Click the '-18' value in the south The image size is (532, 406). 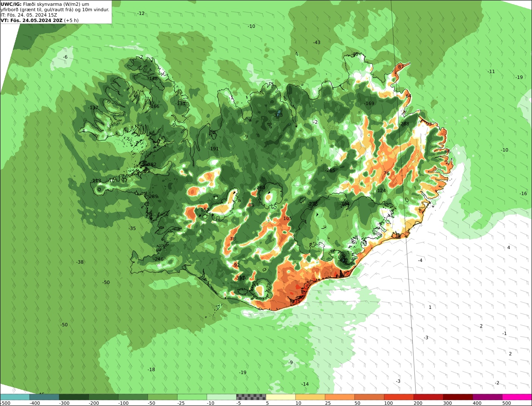point(151,369)
